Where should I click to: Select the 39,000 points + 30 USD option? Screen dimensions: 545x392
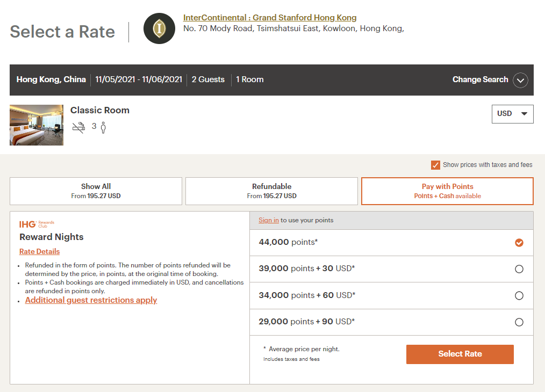(519, 269)
